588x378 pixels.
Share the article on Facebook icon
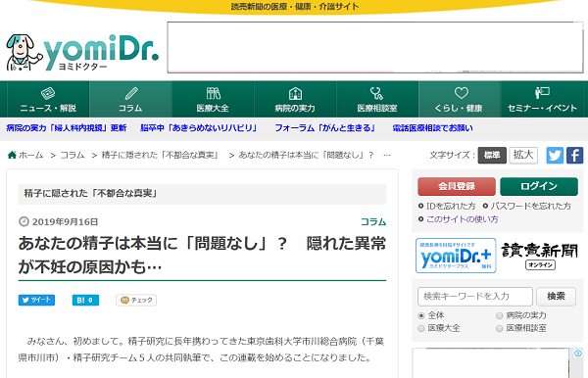[574, 155]
